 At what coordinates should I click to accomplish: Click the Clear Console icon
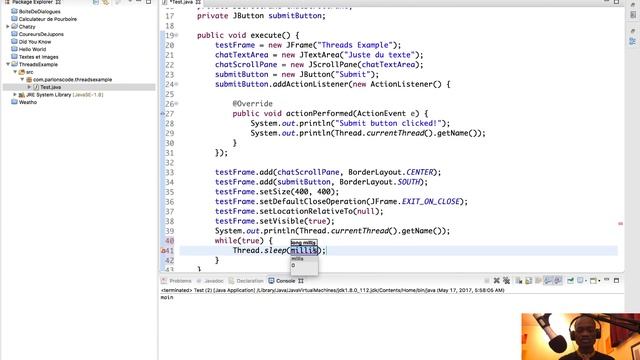pos(519,281)
